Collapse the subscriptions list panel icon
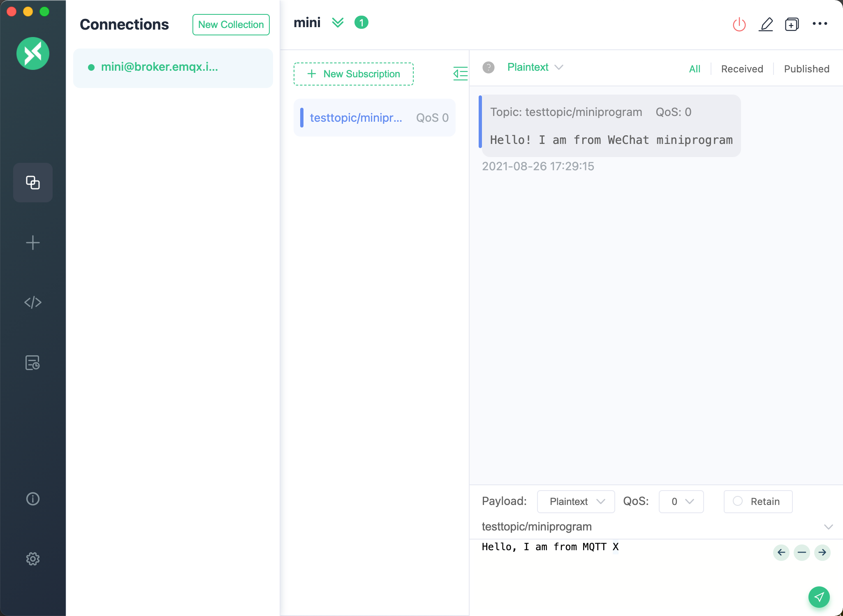843x616 pixels. click(x=460, y=74)
